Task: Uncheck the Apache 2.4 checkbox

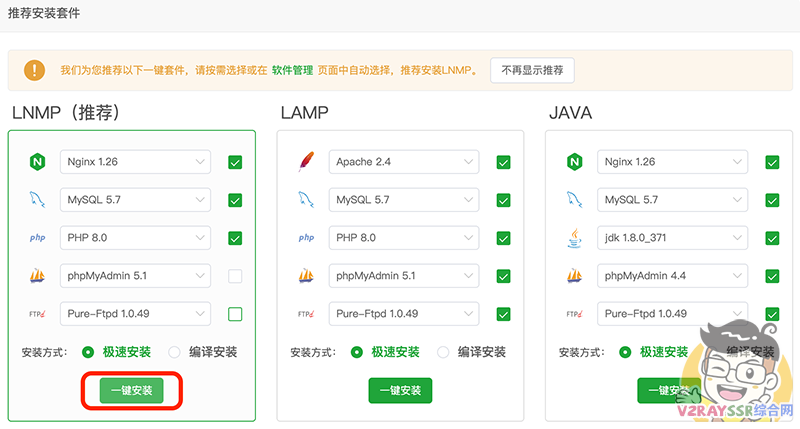Action: click(x=503, y=162)
